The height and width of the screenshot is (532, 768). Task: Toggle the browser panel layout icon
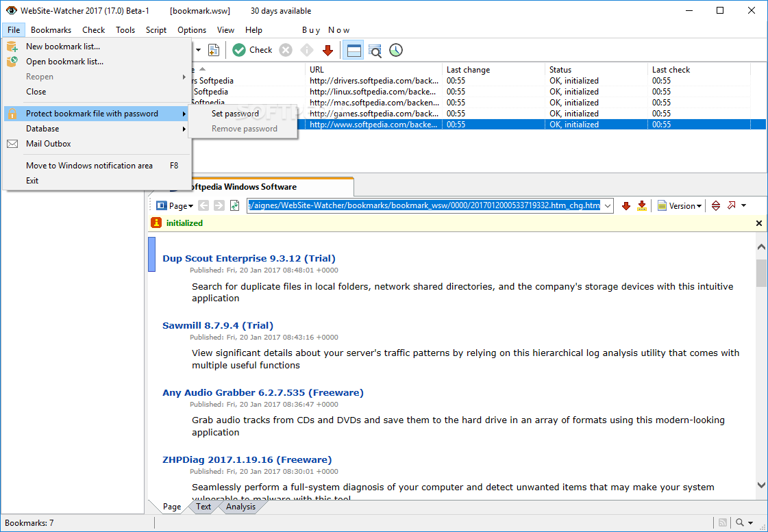pos(353,50)
